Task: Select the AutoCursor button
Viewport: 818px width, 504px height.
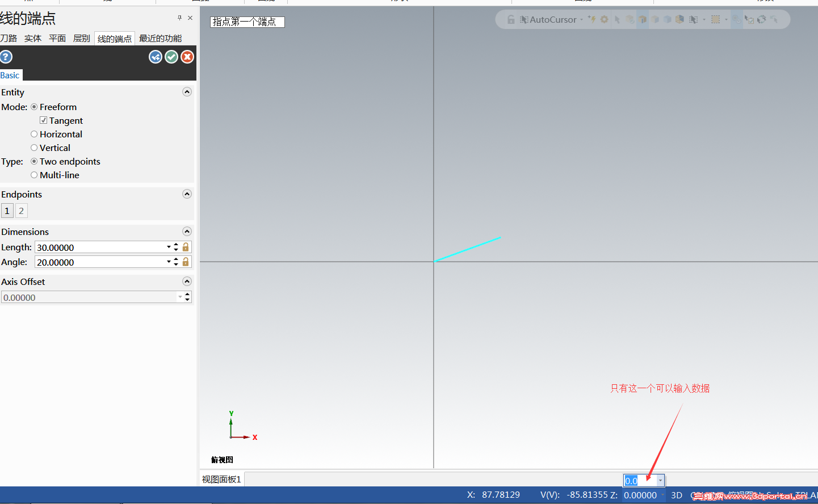Action: click(x=548, y=19)
